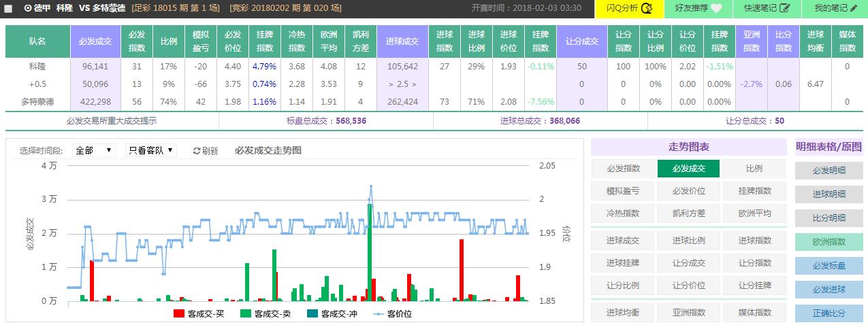Tick the checkbox before the match title
This screenshot has height=327, width=868.
[9, 8]
